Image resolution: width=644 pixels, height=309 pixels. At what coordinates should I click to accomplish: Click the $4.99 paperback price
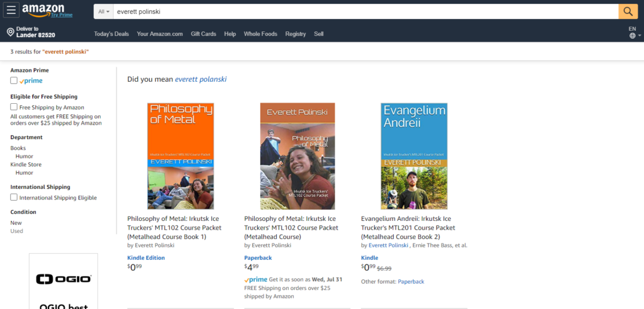coord(252,267)
